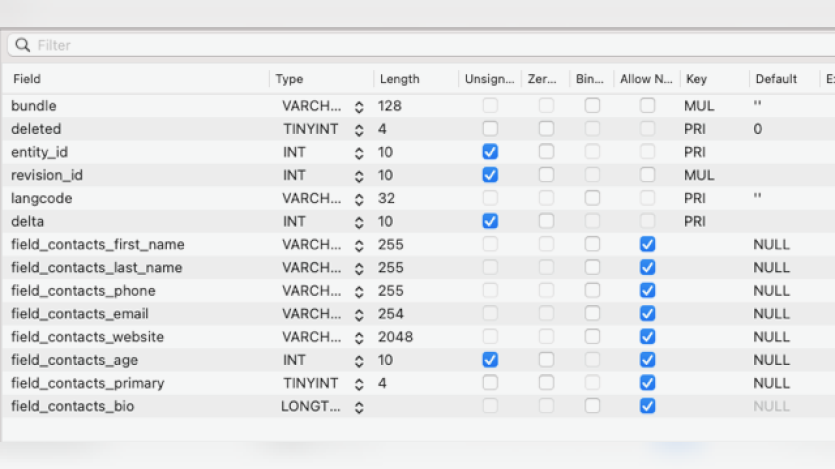Screen dimensions: 835x469
Task: Toggle Allow Null for field_contacts_first_name
Action: [x=647, y=244]
